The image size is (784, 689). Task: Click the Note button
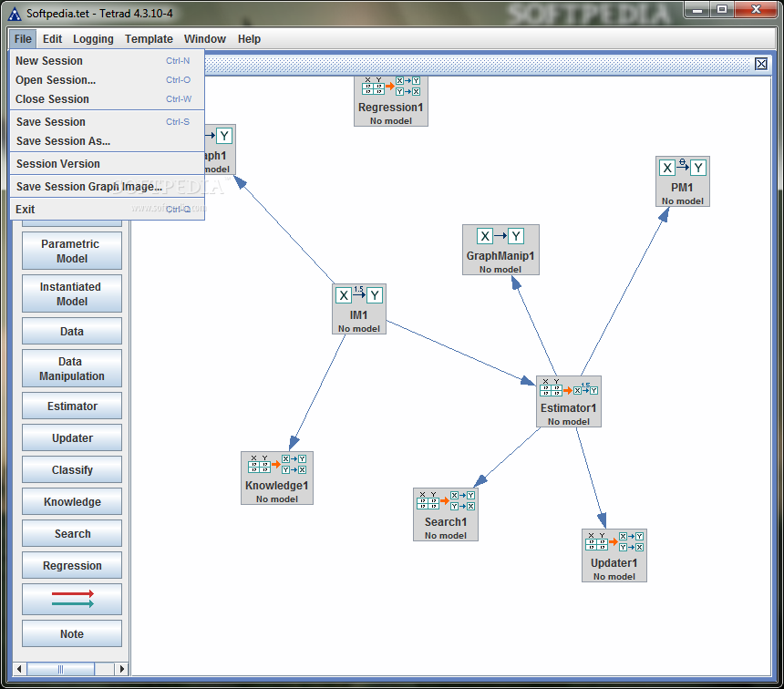[72, 633]
